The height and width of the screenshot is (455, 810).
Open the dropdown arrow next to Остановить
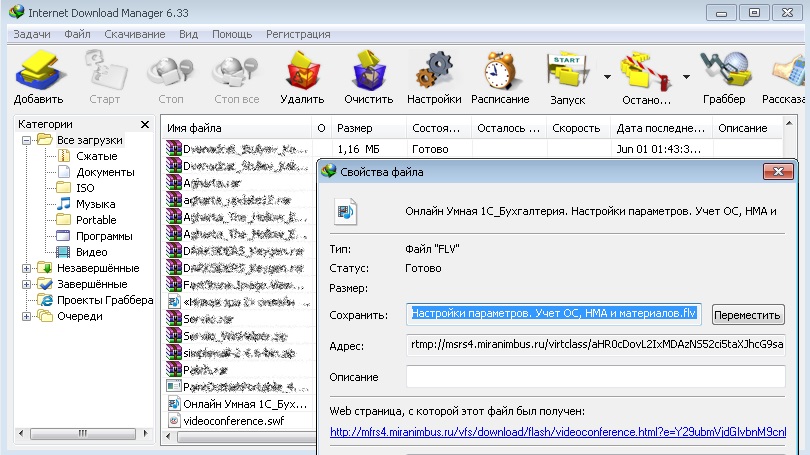(x=686, y=77)
